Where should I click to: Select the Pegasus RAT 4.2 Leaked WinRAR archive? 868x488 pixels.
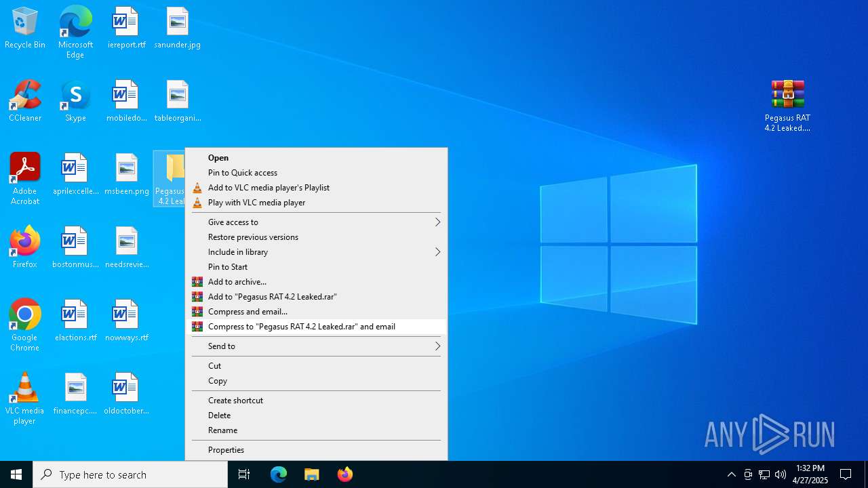click(x=787, y=106)
